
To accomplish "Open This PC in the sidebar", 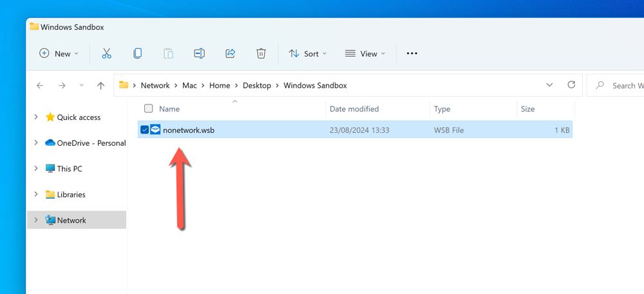I will click(x=64, y=168).
